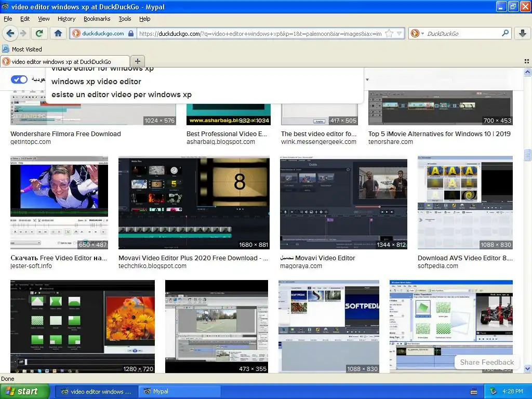Click the scrollbar up arrow
The image size is (532, 399).
pyautogui.click(x=527, y=72)
